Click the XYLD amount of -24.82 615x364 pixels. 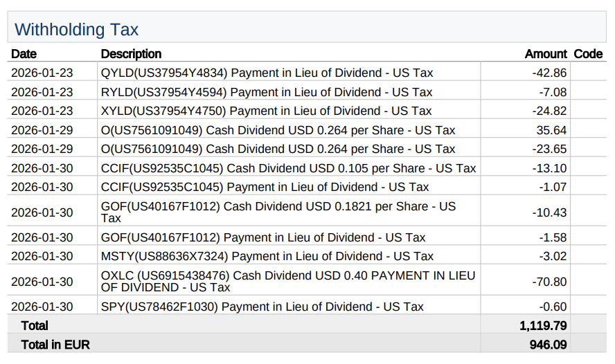(x=552, y=111)
